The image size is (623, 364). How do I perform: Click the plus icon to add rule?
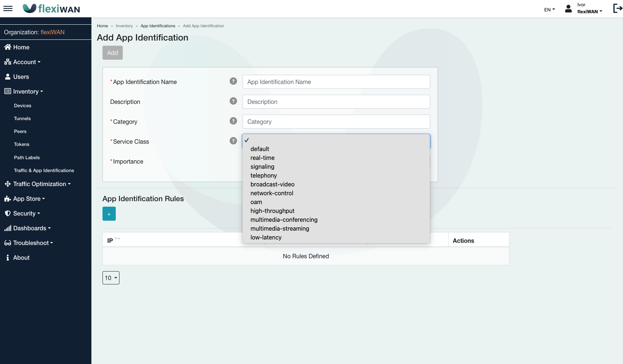point(109,214)
